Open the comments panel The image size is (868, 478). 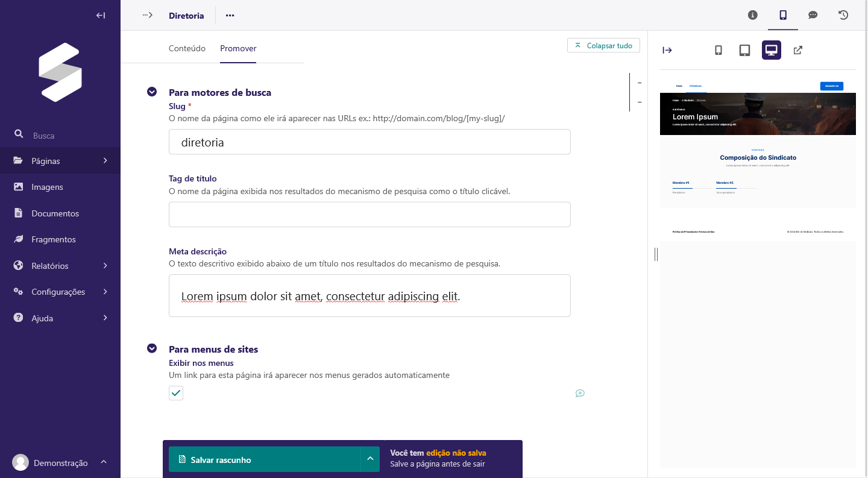point(813,15)
